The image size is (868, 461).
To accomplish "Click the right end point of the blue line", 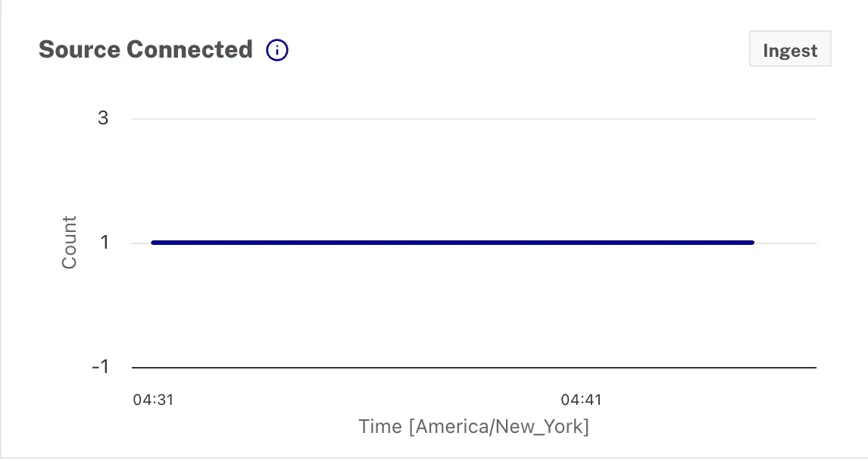I will pyautogui.click(x=751, y=243).
